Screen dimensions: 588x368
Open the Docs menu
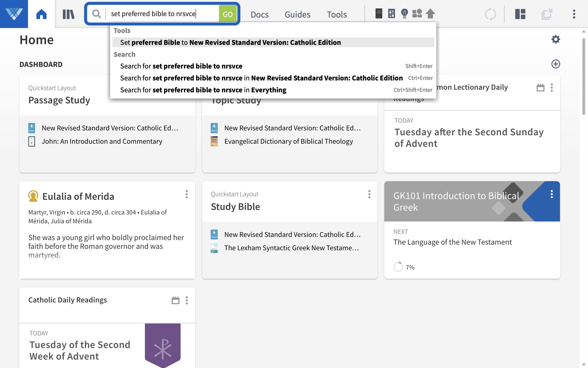click(260, 14)
